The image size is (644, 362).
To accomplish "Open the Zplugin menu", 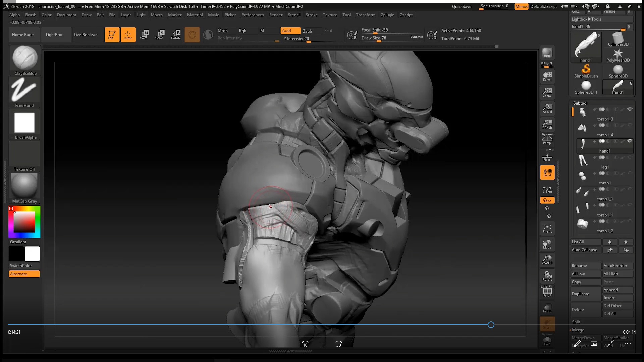I will point(387,15).
